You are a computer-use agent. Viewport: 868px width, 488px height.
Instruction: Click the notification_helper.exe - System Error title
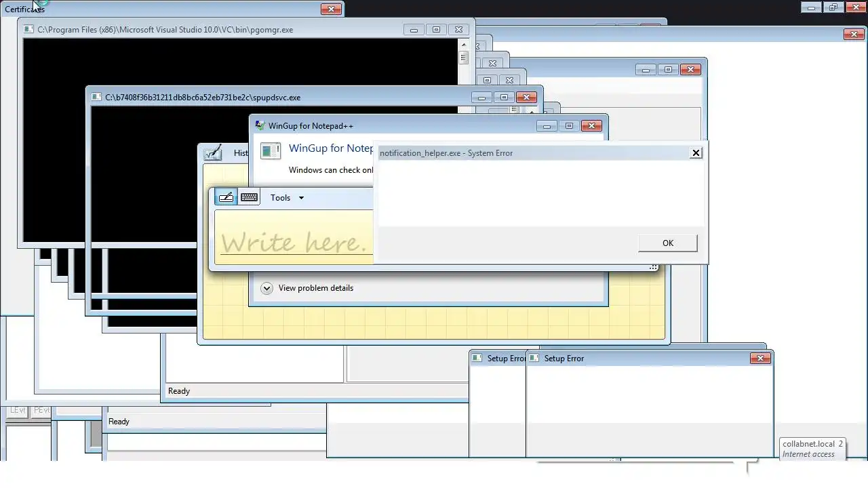(446, 153)
